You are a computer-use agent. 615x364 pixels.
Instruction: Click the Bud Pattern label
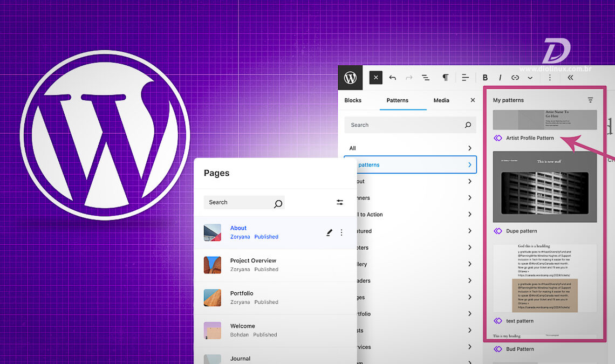coord(520,349)
